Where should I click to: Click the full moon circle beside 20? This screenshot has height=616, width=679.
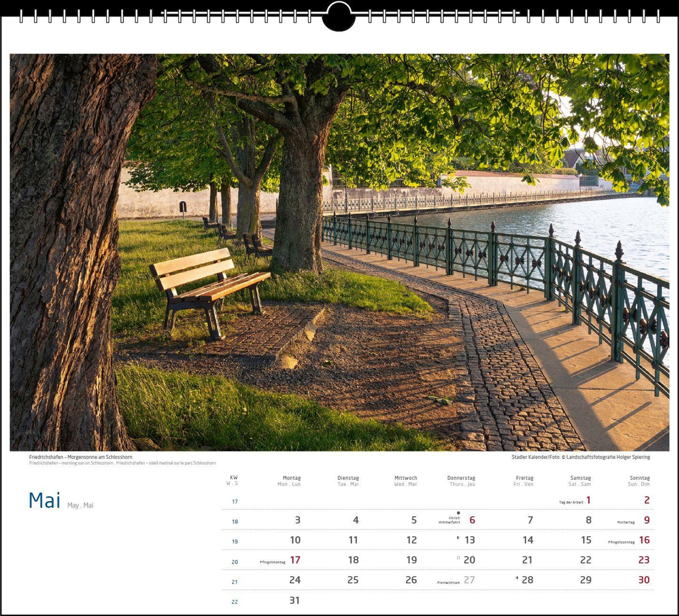coord(458,558)
